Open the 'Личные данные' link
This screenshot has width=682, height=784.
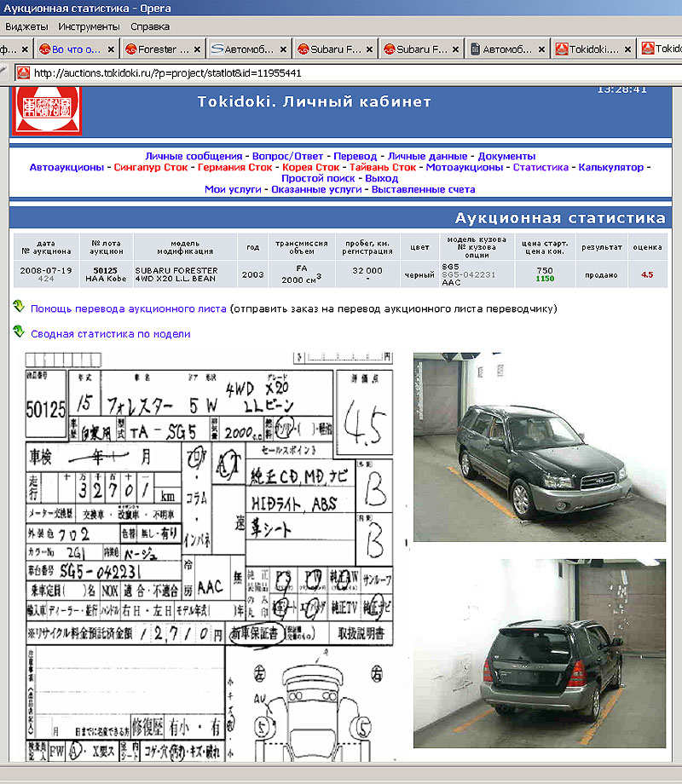click(x=427, y=156)
